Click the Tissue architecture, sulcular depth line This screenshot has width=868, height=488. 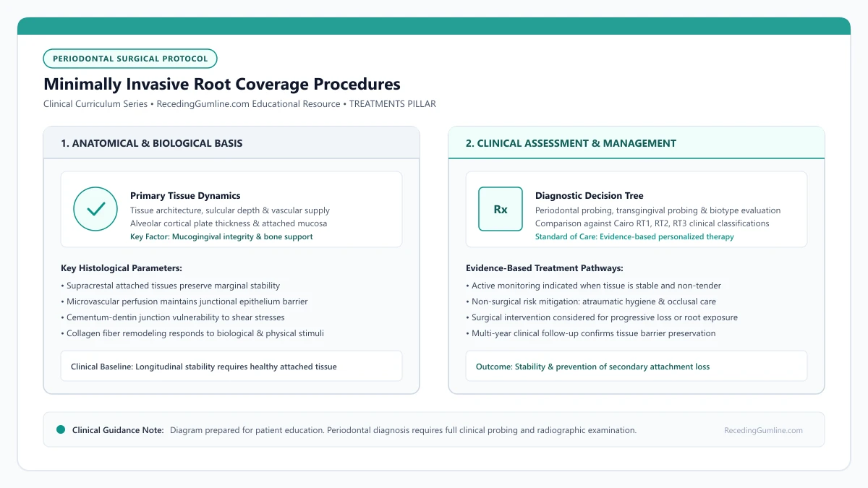[x=230, y=210]
